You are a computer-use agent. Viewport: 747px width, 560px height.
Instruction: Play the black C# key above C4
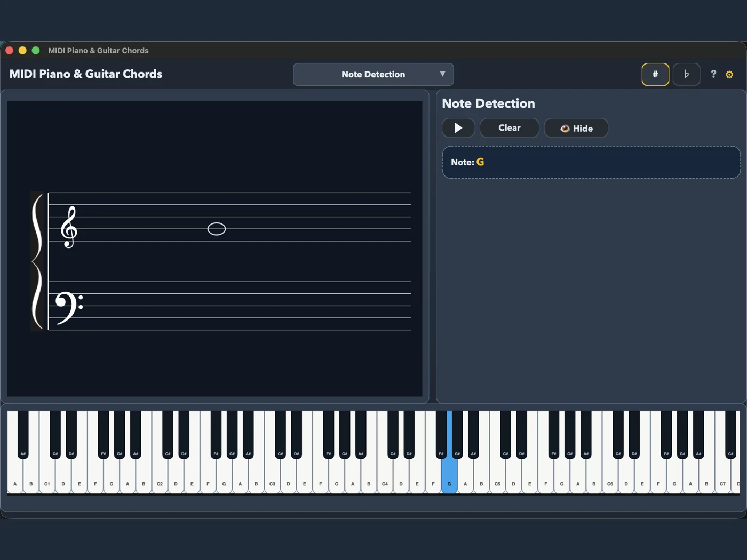pyautogui.click(x=393, y=435)
